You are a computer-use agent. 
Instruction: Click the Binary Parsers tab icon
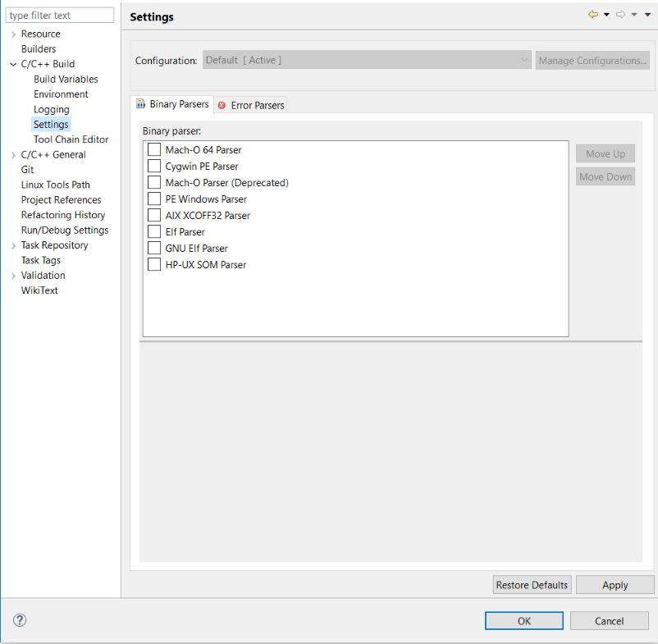141,104
